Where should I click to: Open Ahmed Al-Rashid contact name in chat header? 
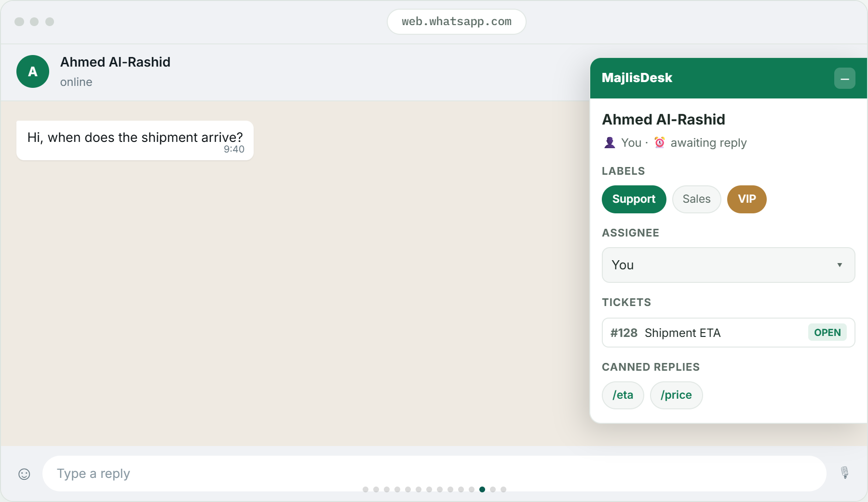[x=115, y=62]
